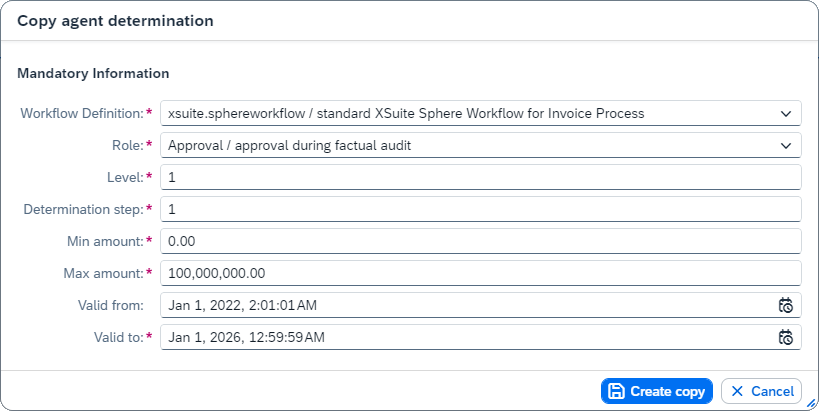Viewport: 819px width, 411px height.
Task: Click into the Determination step field
Action: tap(480, 209)
